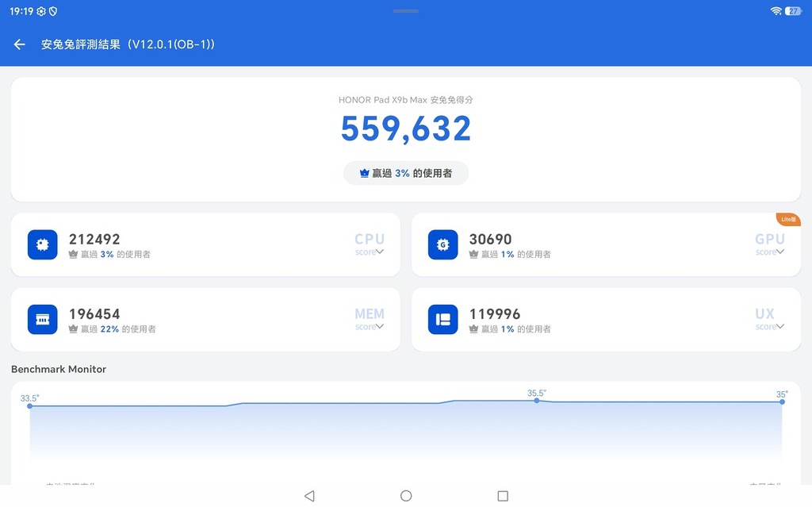Tap the Android back navigation triangle
The image size is (812, 507).
coord(310,496)
